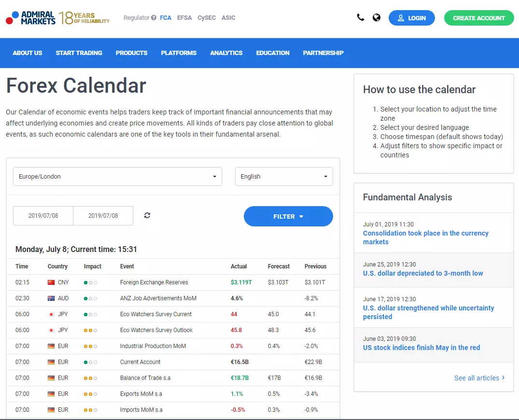The width and height of the screenshot is (519, 420).
Task: Open article U.S. dollar strengthened while uncertainty persisted
Action: (428, 312)
